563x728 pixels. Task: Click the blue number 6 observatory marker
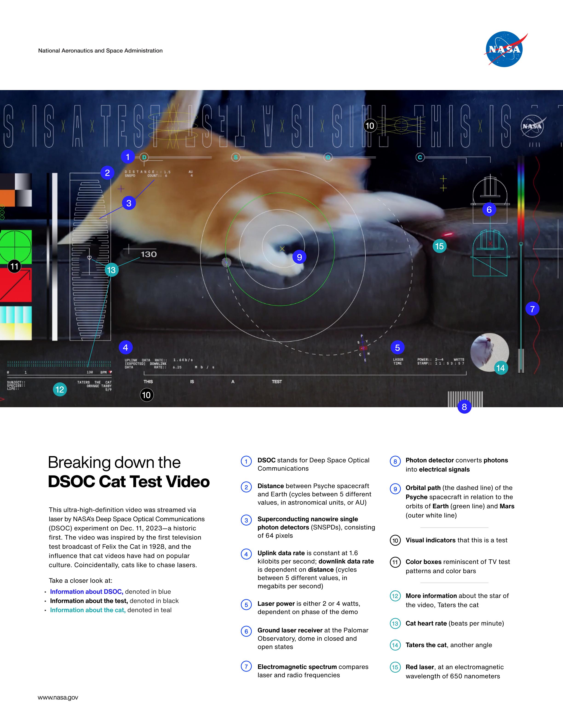click(489, 210)
